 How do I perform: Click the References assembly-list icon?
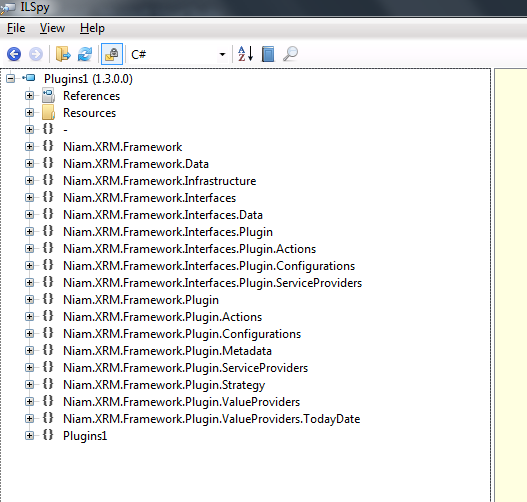pos(48,95)
